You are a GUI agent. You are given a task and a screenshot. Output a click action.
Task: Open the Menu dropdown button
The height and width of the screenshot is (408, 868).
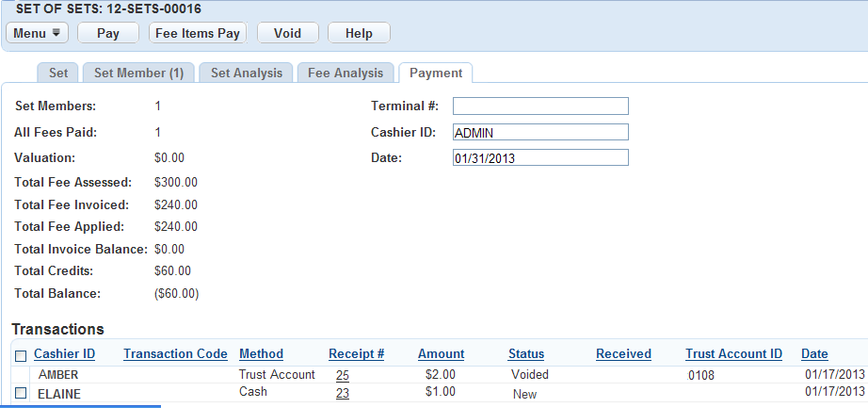coord(38,33)
